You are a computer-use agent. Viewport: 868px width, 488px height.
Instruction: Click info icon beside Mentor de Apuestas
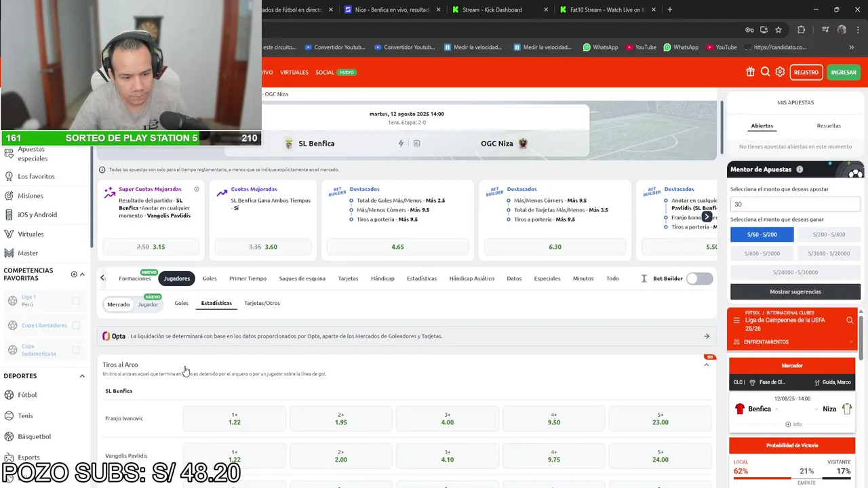point(800,169)
